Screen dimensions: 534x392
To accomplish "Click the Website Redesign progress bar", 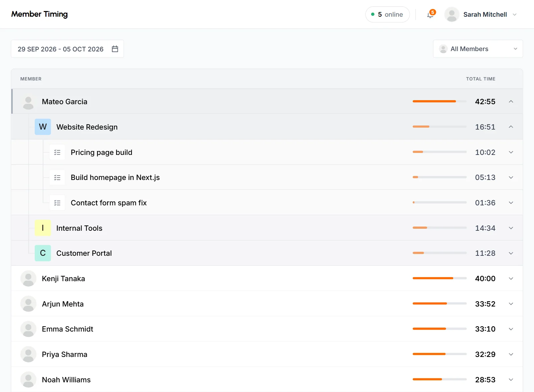I will coord(440,127).
